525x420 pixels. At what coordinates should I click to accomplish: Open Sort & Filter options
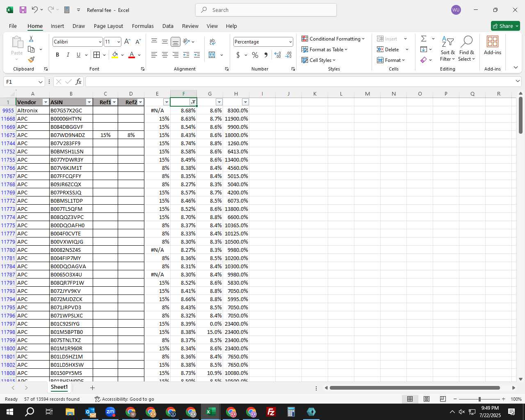pos(447,48)
